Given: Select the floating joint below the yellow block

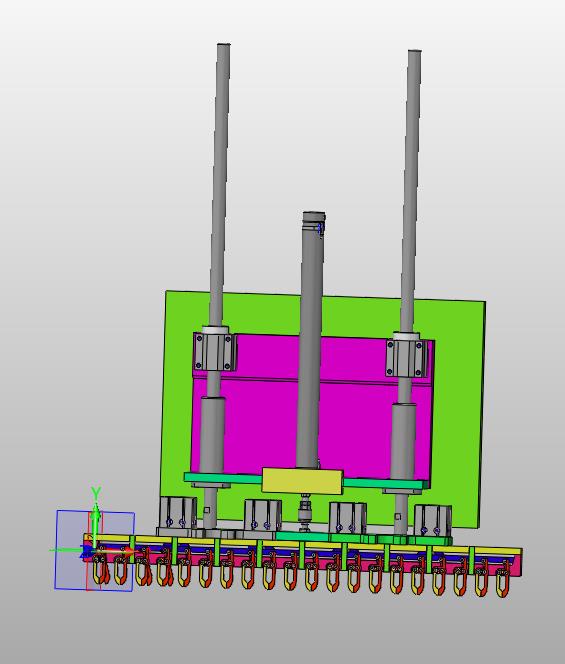Looking at the screenshot, I should (x=304, y=513).
